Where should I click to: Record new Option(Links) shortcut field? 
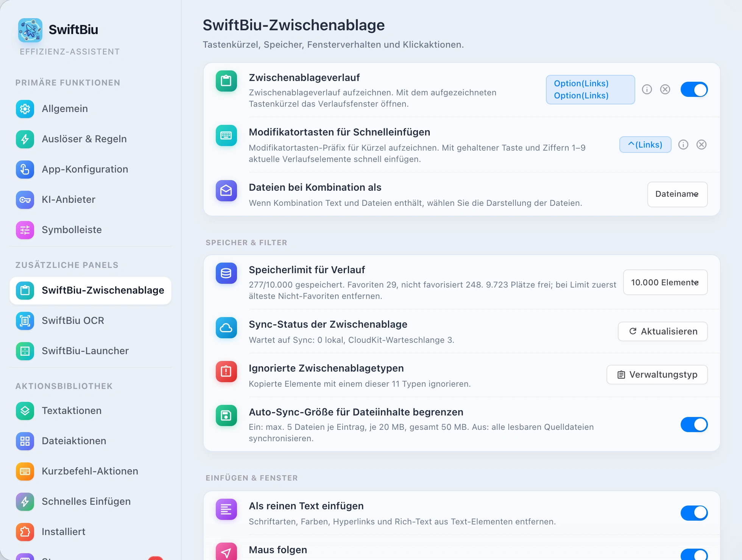pyautogui.click(x=591, y=90)
